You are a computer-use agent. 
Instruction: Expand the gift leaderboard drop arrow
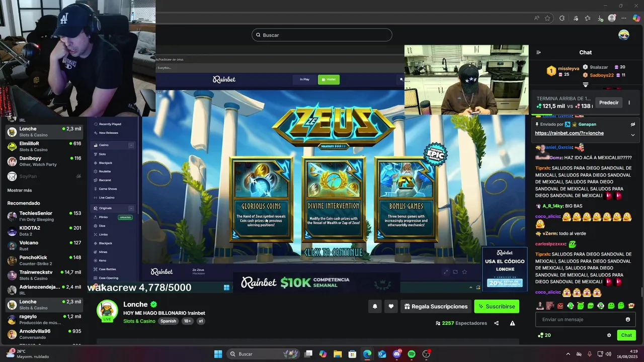point(586,84)
